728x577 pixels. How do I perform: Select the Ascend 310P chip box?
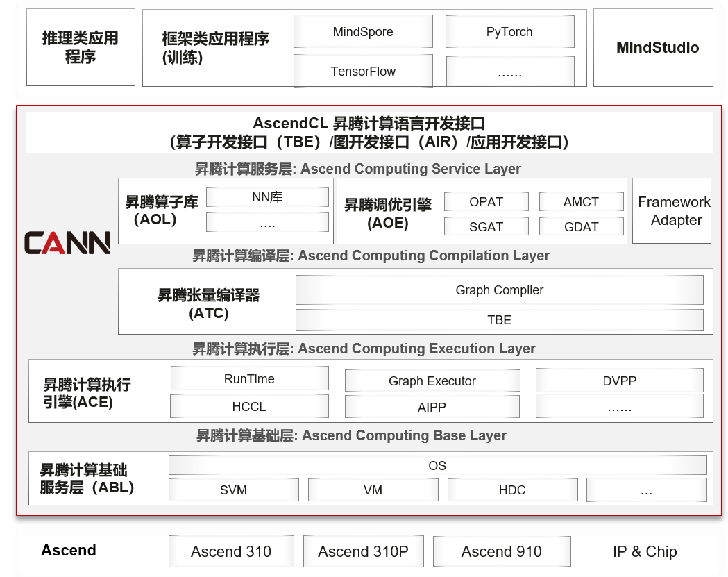coord(364,551)
